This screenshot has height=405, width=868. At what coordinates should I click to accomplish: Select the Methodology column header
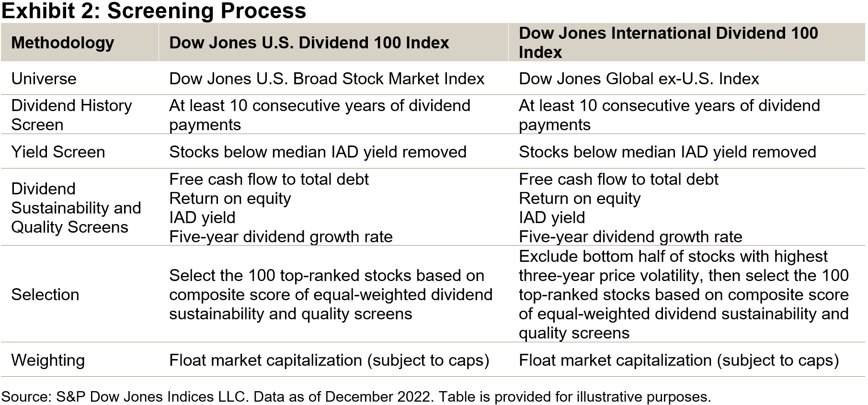[x=62, y=43]
